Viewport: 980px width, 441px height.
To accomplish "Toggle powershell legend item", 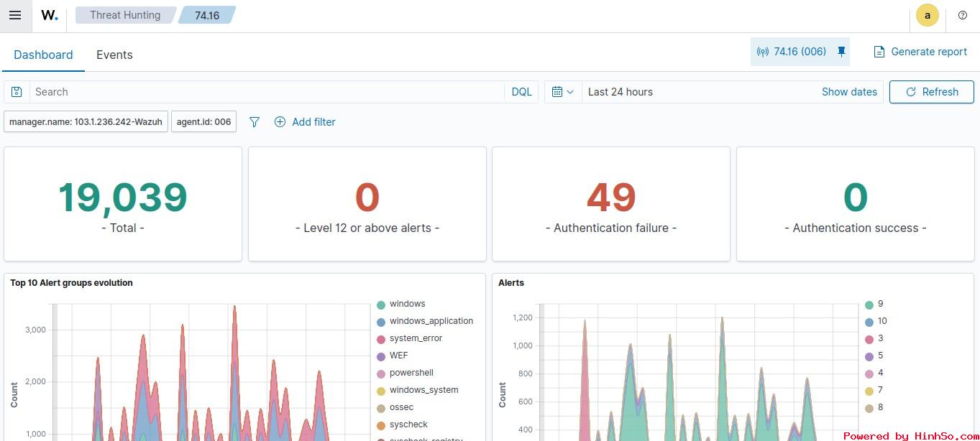I will tap(406, 373).
